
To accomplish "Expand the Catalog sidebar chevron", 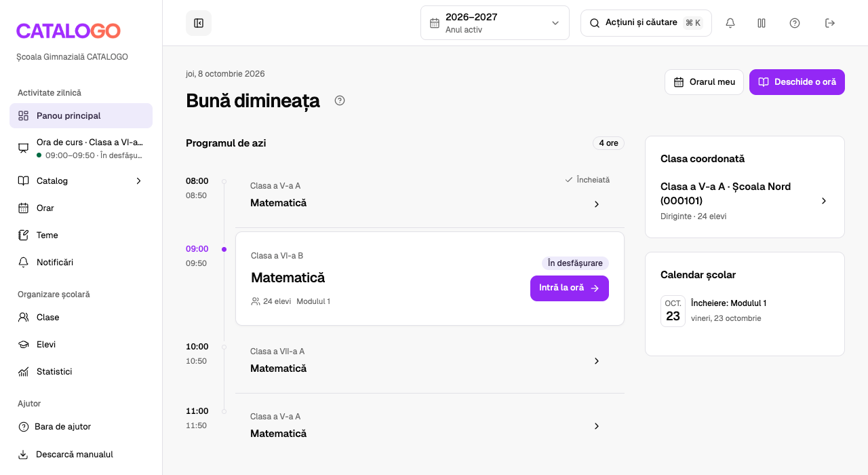I will (x=138, y=181).
